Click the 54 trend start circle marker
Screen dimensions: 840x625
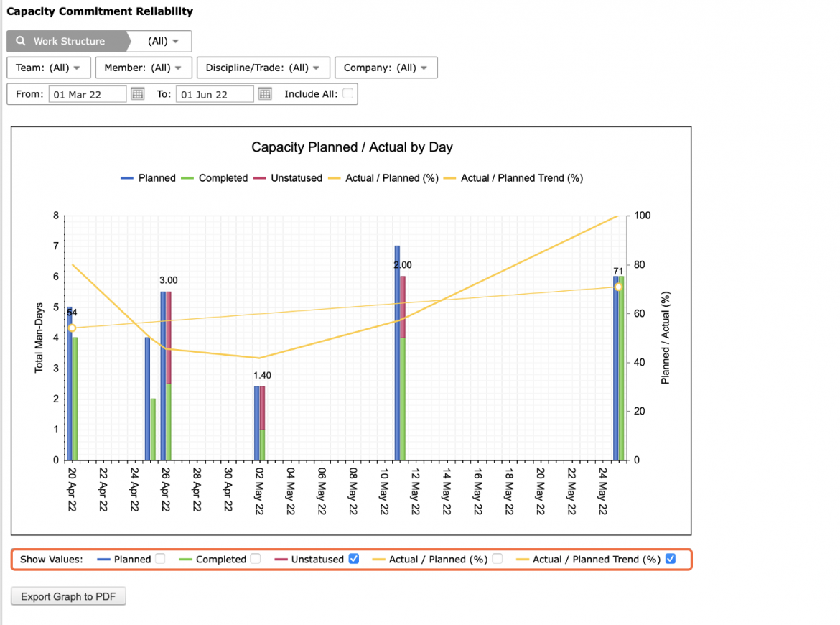tap(72, 328)
